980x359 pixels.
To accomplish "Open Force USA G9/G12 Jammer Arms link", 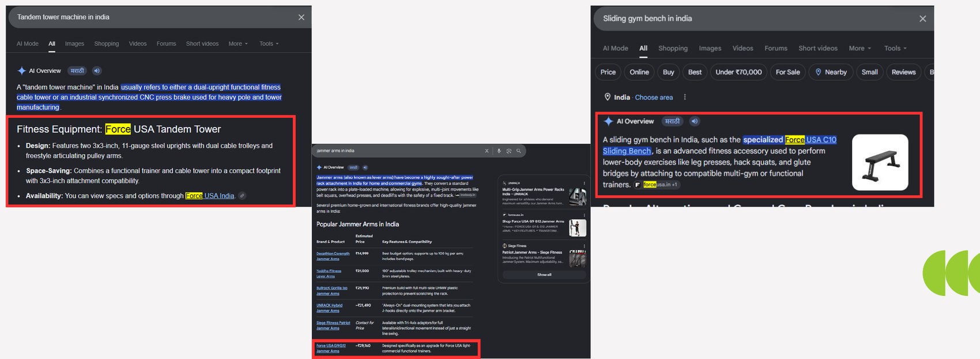I will pyautogui.click(x=331, y=349).
